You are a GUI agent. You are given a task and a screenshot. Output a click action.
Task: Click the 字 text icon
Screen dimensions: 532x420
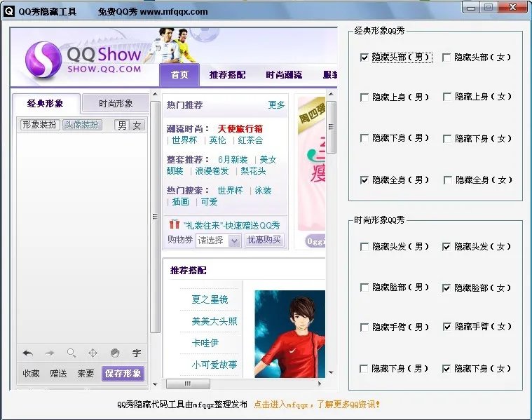(x=137, y=353)
